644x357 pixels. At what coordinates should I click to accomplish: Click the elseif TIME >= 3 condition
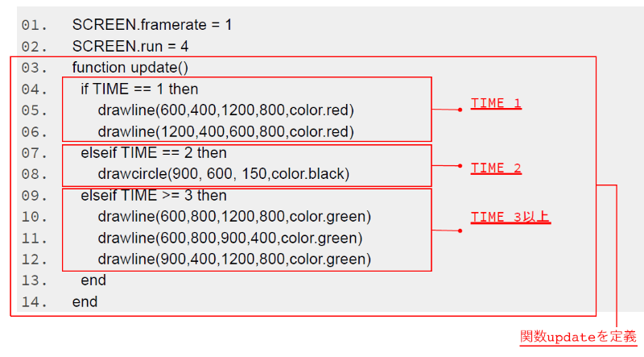pos(153,195)
